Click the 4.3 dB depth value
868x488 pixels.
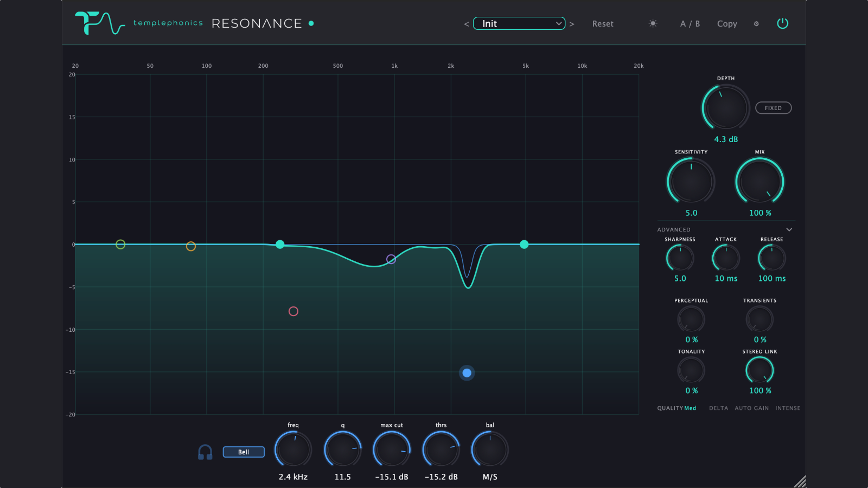click(726, 139)
